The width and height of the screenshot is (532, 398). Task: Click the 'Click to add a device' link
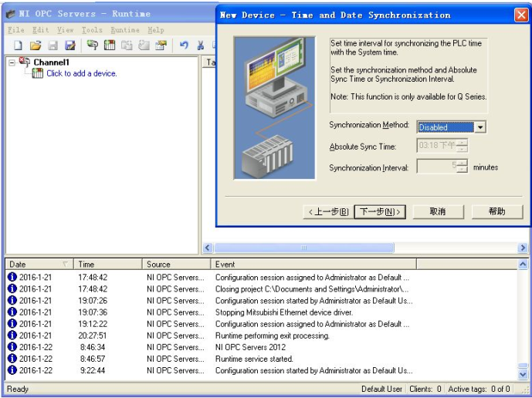click(82, 73)
